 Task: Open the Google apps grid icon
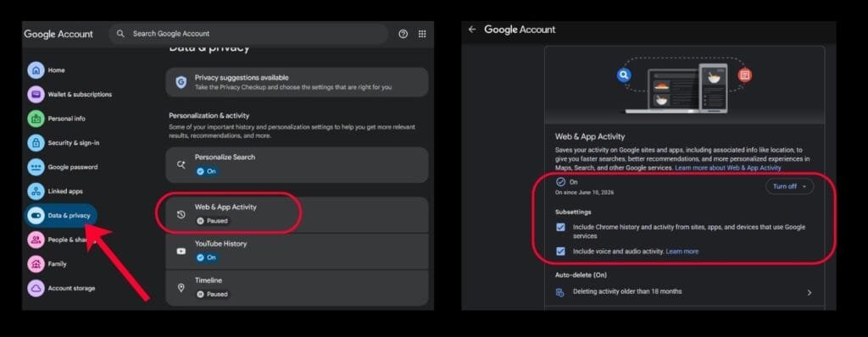pos(422,34)
